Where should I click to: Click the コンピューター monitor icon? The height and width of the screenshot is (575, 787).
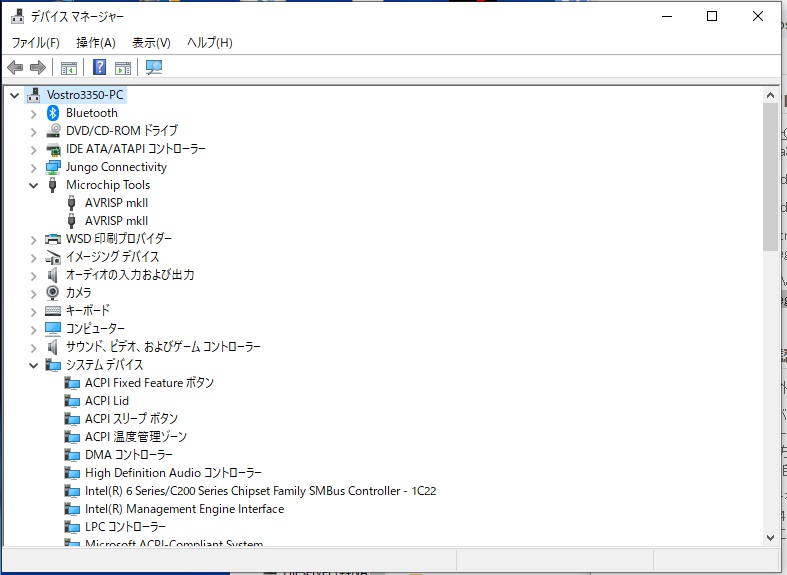[x=53, y=329]
